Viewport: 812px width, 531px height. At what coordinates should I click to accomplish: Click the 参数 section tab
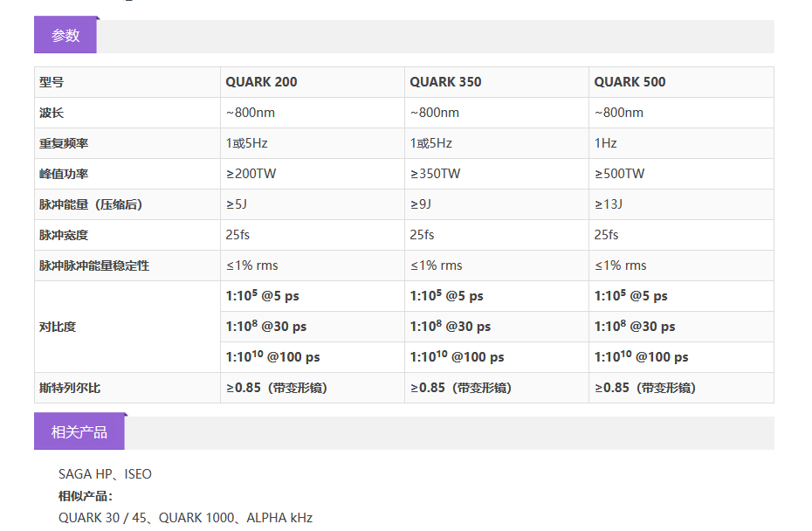[x=65, y=36]
